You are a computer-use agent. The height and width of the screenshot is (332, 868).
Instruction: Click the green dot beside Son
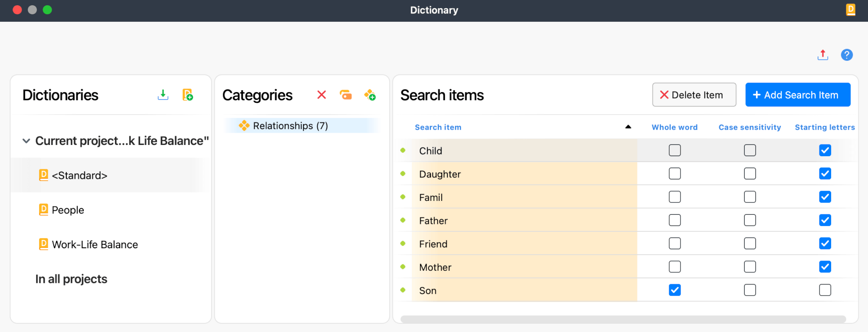click(x=403, y=290)
